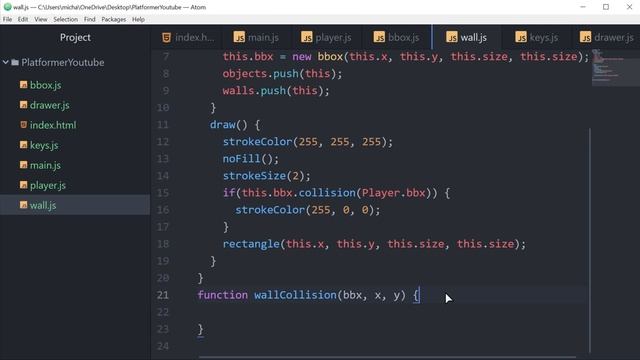
Task: Open main.js in the tree view
Action: [x=75, y=165]
